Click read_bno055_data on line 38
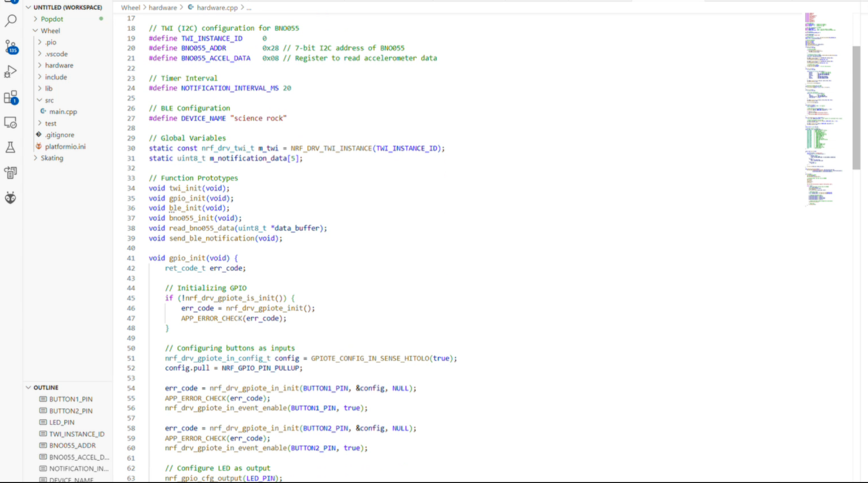The width and height of the screenshot is (868, 483). (201, 228)
